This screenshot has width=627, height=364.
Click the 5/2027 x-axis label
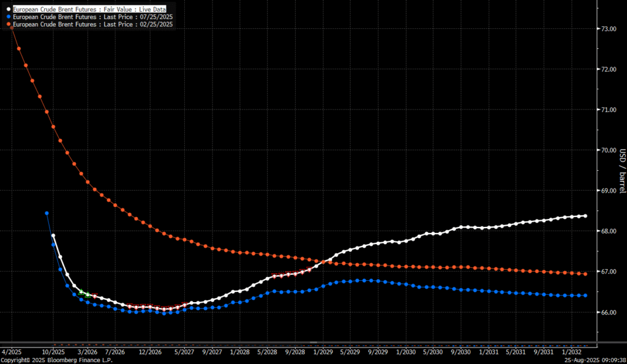184,352
